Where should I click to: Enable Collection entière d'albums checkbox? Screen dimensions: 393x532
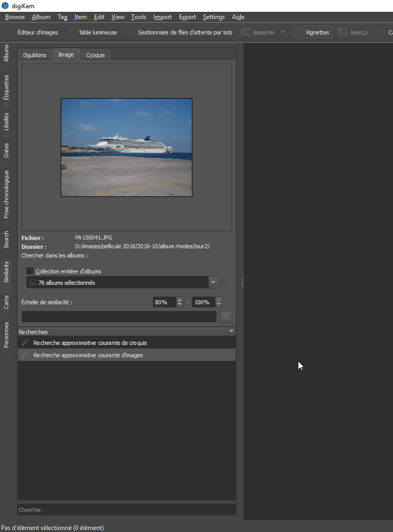30,271
